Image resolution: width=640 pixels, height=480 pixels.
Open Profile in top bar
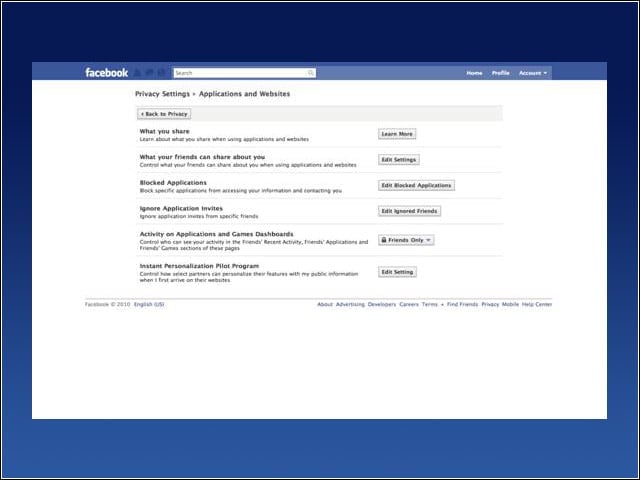point(500,73)
